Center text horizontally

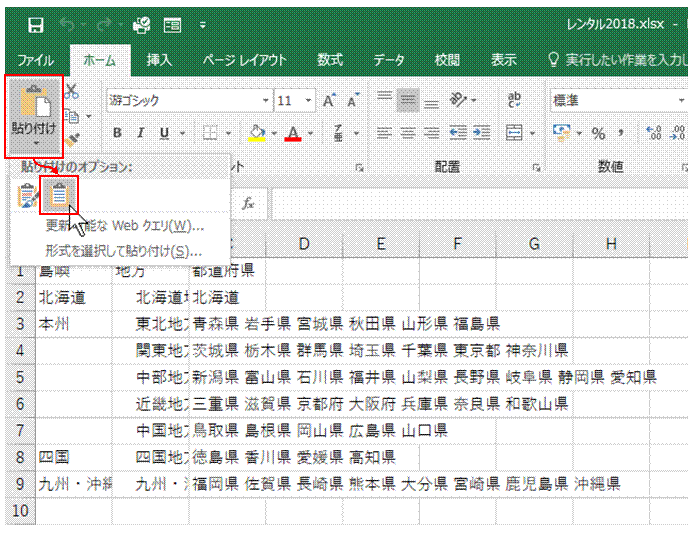pyautogui.click(x=408, y=133)
